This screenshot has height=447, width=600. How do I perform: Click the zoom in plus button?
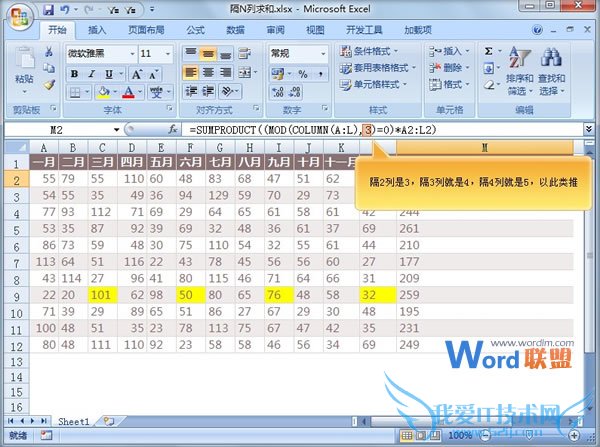pos(574,435)
